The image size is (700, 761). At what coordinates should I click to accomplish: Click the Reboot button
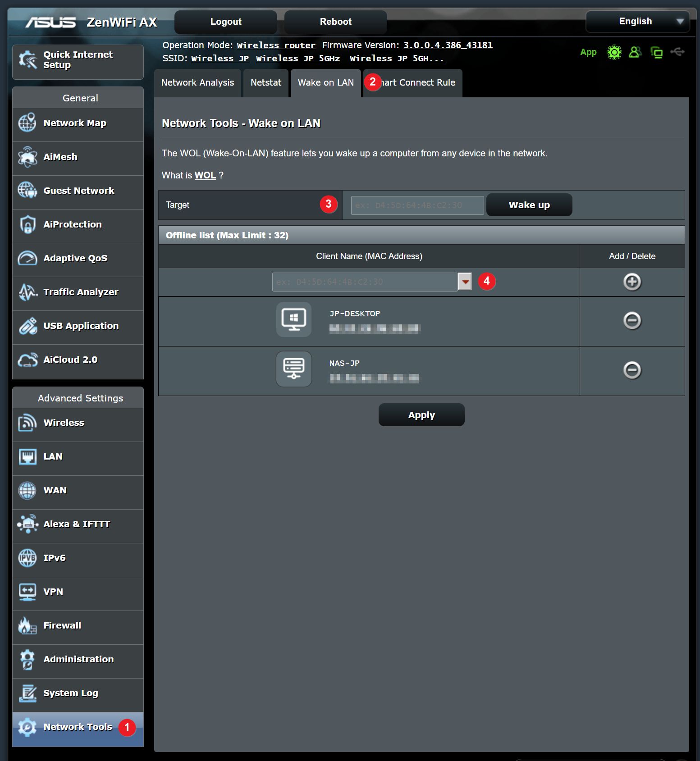pos(336,22)
